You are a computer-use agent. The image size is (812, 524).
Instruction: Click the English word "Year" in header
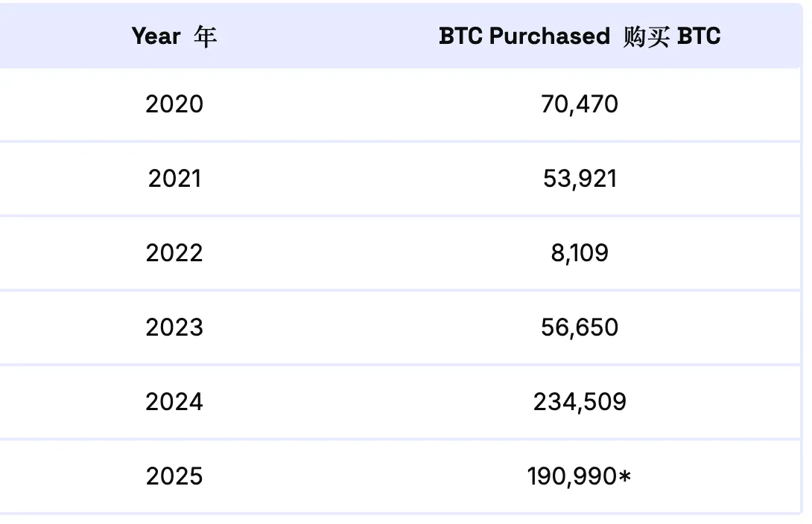[156, 36]
